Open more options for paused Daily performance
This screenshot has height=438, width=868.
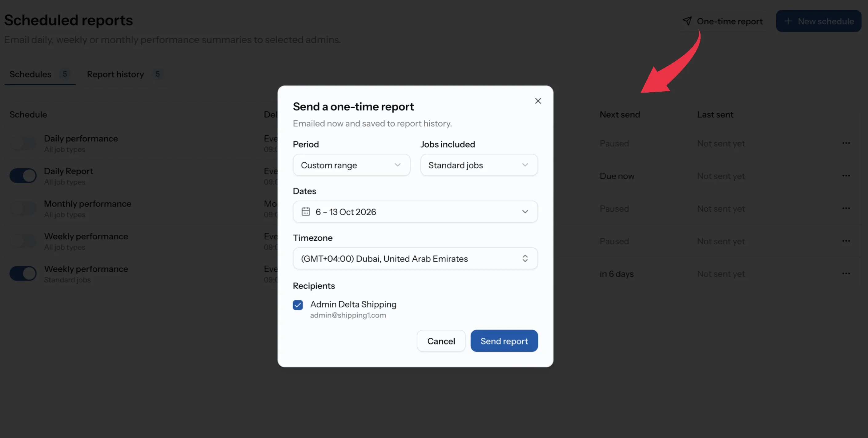(x=846, y=143)
